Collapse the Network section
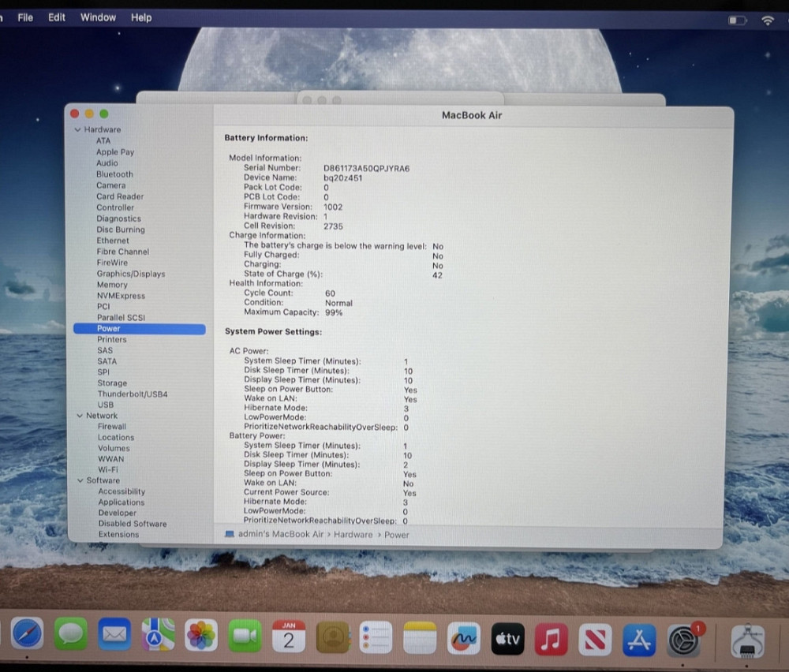The image size is (789, 672). tap(80, 415)
